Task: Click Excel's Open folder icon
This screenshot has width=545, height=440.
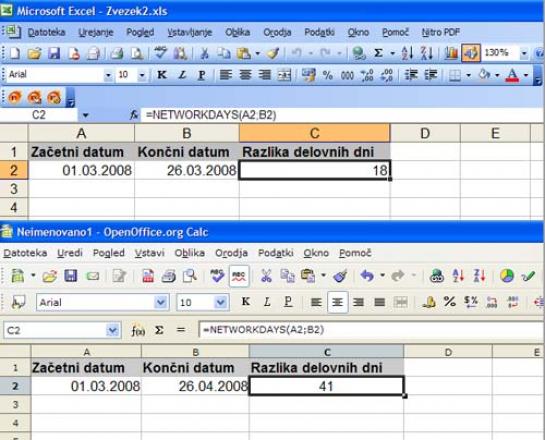Action: click(34, 53)
